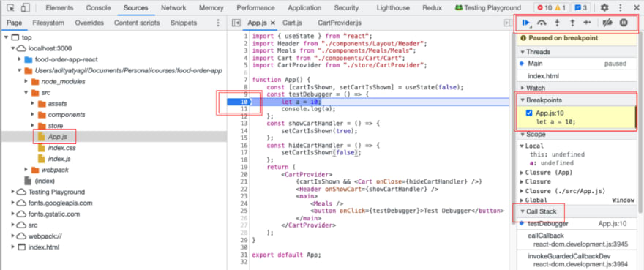Open the DevTools more options kebab menu
Screen dimensions: 644x270
[620, 7]
